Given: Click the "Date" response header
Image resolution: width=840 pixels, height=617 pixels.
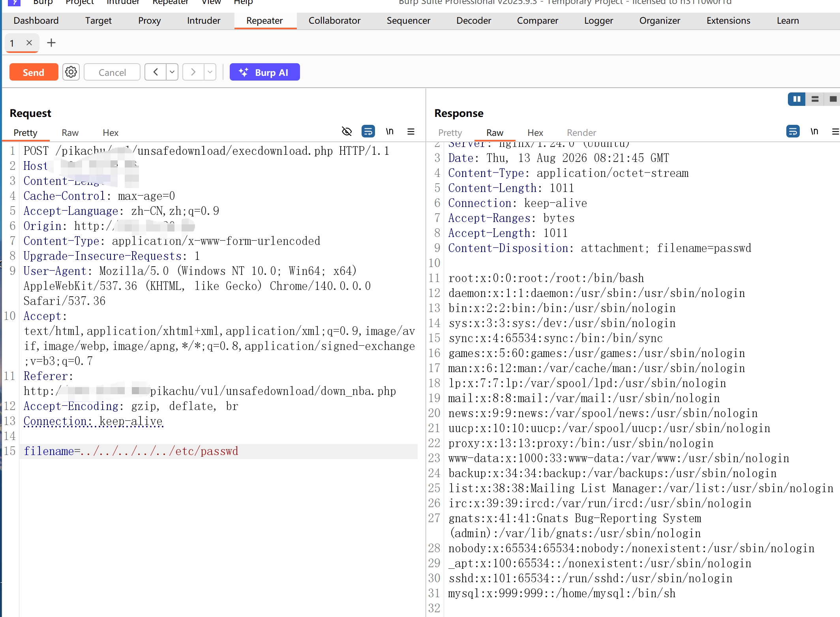Looking at the screenshot, I should point(461,158).
